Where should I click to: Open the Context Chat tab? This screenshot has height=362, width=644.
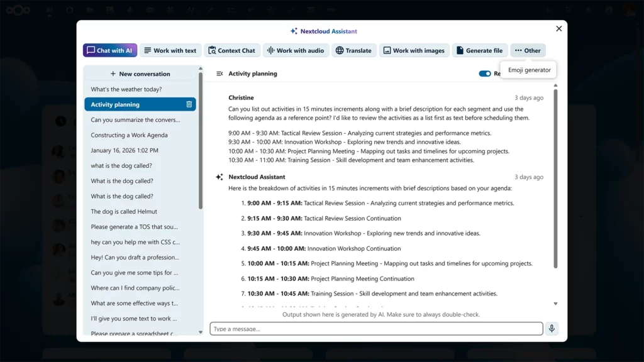[230, 50]
